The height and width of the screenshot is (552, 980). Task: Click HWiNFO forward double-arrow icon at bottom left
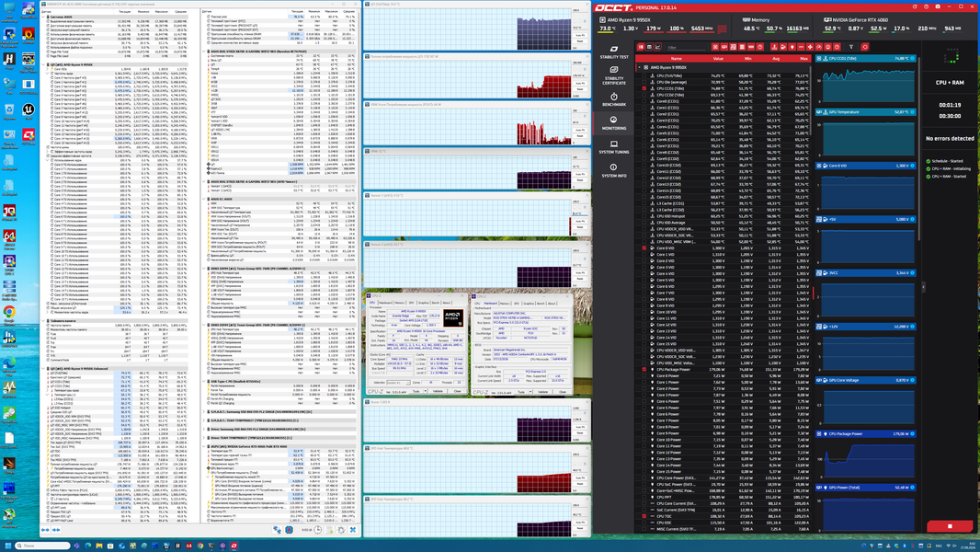coord(56,530)
